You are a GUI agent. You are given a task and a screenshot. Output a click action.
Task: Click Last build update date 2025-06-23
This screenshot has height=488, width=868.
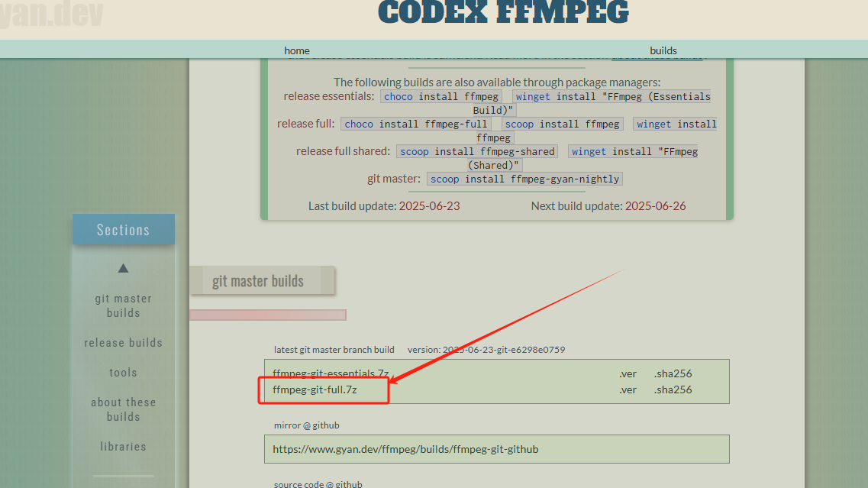click(429, 206)
